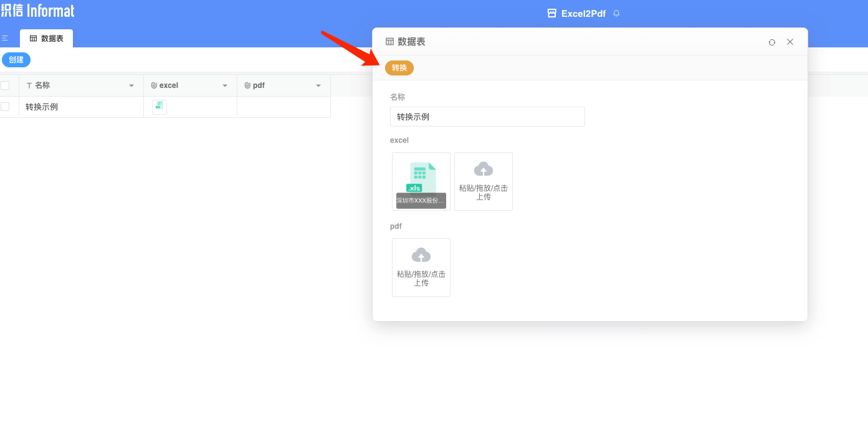Click the refresh icon in dialog header

tap(772, 42)
